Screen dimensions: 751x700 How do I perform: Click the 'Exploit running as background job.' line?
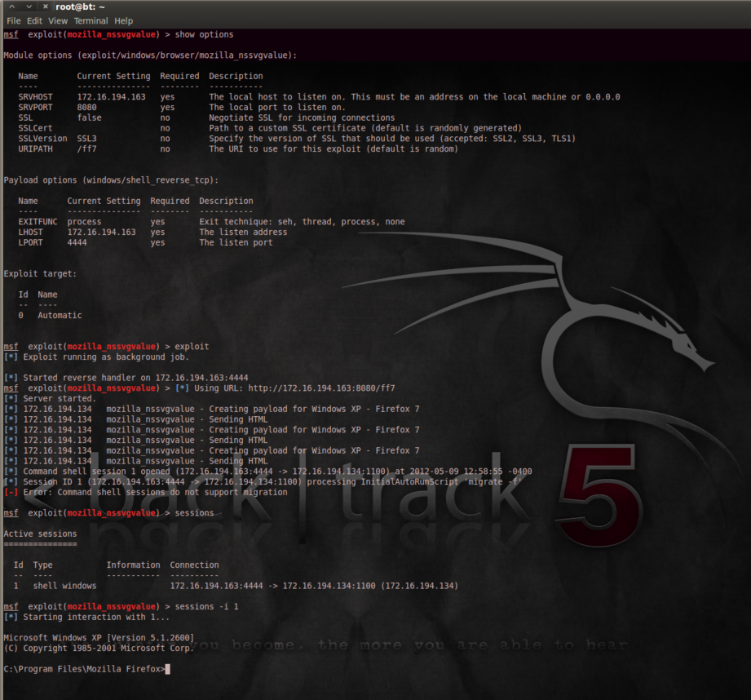[96, 357]
